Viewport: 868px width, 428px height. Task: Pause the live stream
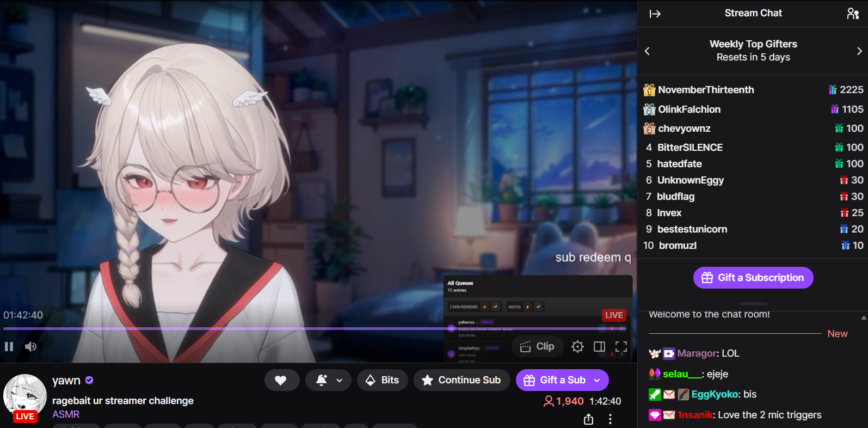pyautogui.click(x=9, y=346)
